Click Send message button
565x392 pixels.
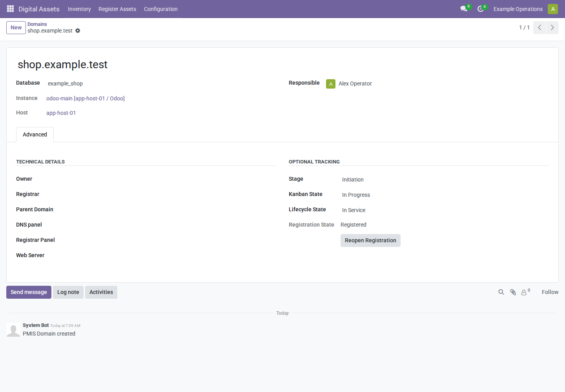29,292
